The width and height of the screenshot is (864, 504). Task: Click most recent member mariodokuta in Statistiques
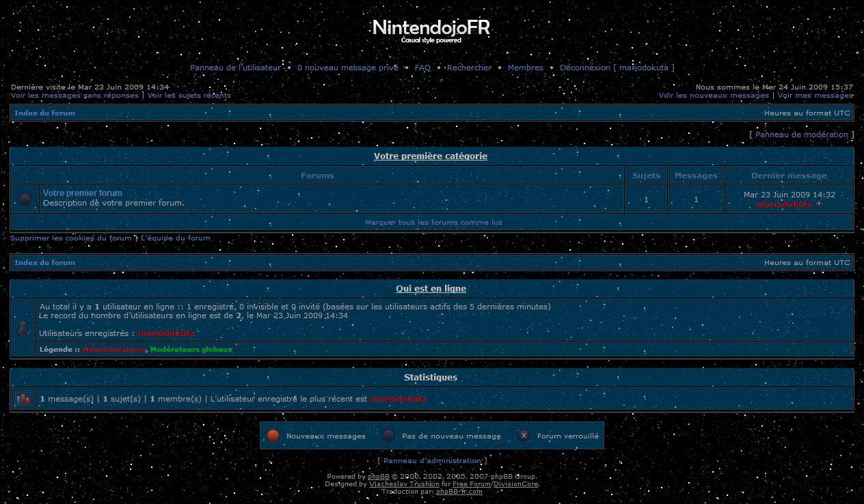pos(399,399)
